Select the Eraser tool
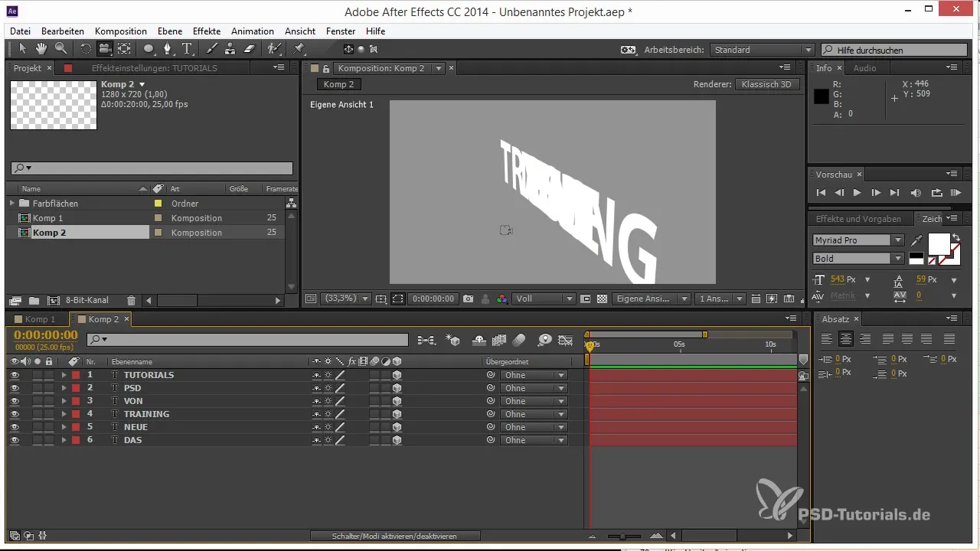Screen dimensions: 980x551 click(x=249, y=49)
